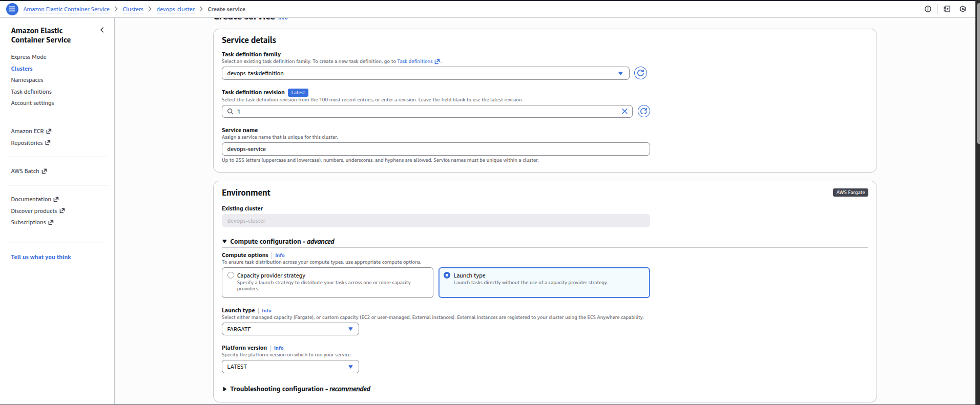Clear the task definition revision value
Viewport: 980px width, 405px height.
(x=624, y=111)
